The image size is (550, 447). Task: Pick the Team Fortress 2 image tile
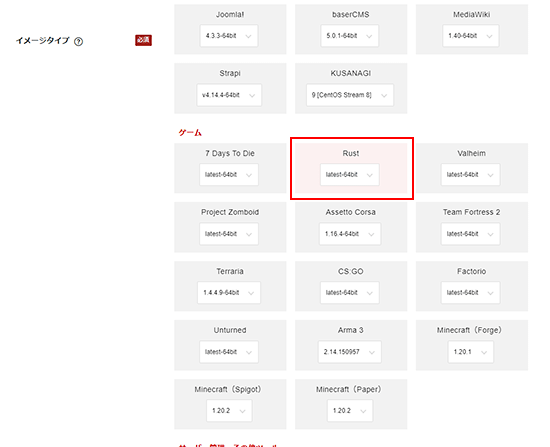(x=472, y=227)
